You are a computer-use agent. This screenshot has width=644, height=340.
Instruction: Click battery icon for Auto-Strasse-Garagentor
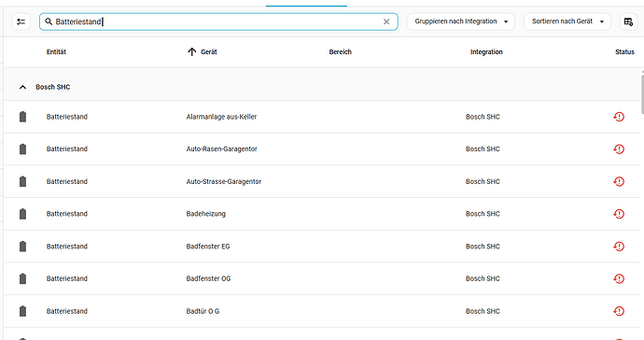point(22,181)
